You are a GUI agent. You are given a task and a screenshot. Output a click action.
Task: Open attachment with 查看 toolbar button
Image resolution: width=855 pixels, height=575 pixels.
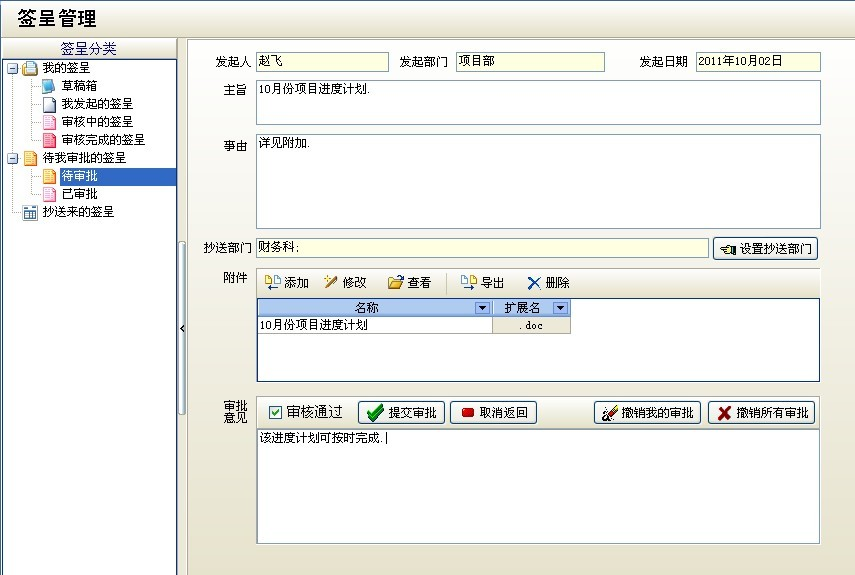[x=396, y=283]
